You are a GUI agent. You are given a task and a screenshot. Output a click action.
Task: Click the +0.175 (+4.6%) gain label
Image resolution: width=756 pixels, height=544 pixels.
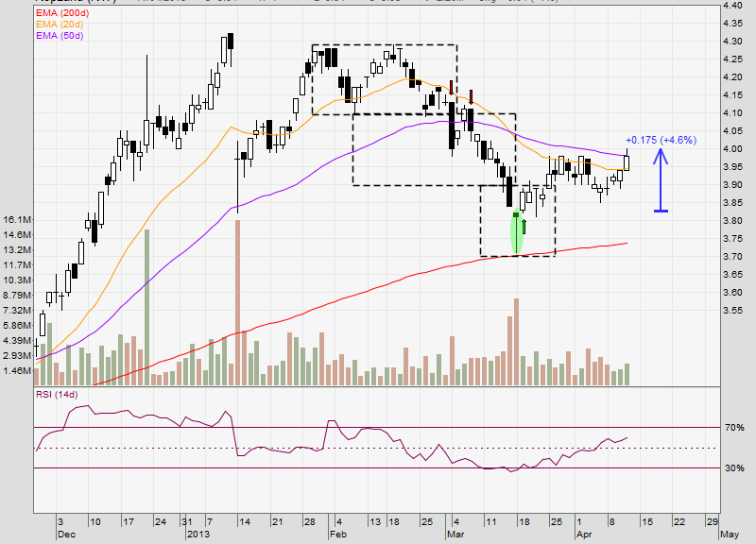[x=661, y=140]
